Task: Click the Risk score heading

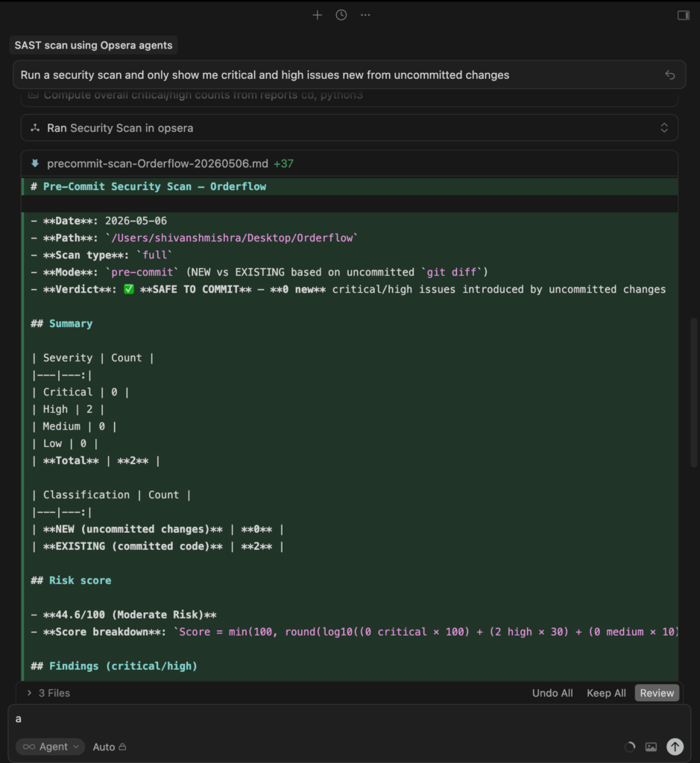Action: (x=71, y=580)
